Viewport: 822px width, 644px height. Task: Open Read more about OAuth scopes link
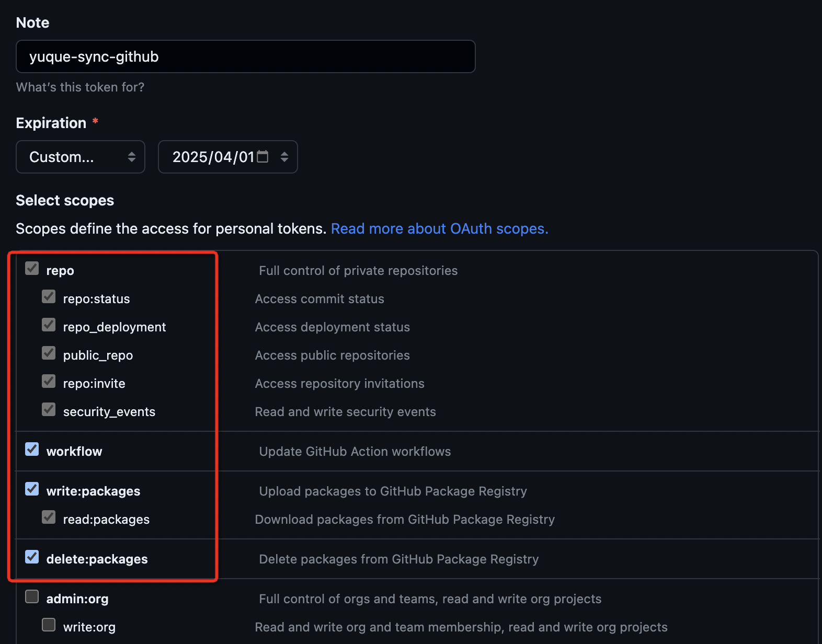point(439,228)
